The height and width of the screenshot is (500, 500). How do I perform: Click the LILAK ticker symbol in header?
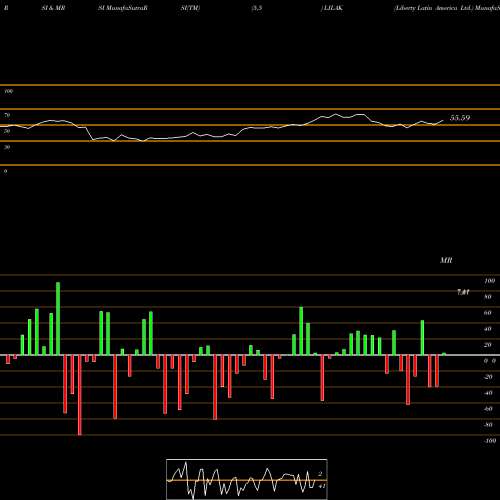(x=332, y=8)
